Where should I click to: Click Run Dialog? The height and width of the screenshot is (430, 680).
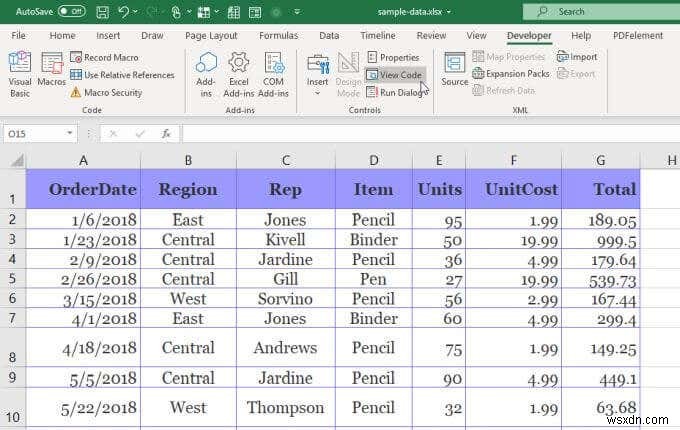tap(395, 92)
